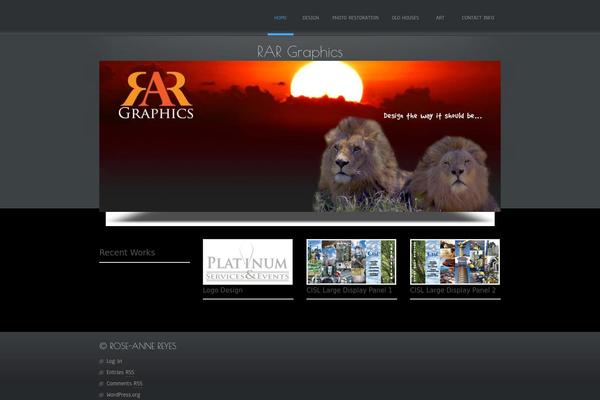600x400 pixels.
Task: Click the Logo Design caption link
Action: point(223,291)
